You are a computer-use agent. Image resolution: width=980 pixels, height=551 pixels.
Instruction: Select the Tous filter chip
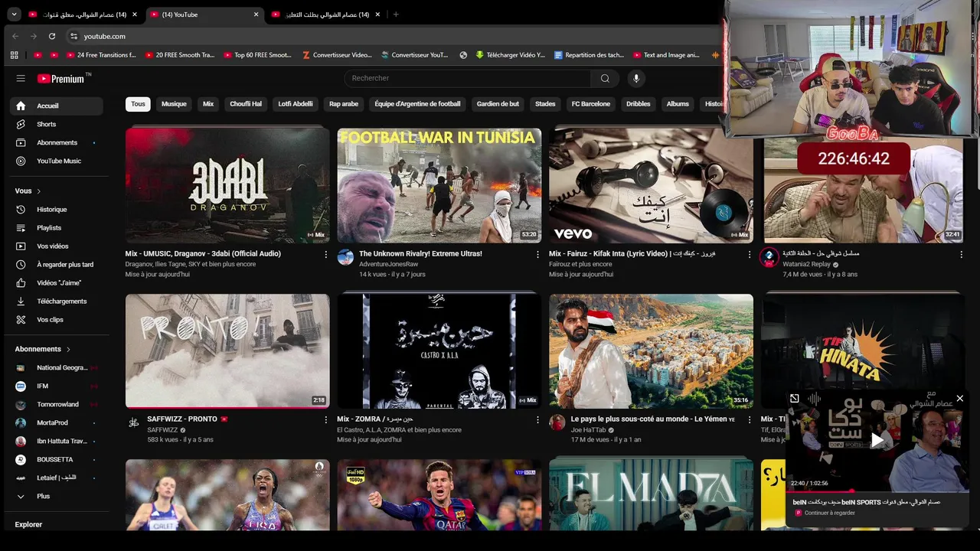click(x=138, y=104)
